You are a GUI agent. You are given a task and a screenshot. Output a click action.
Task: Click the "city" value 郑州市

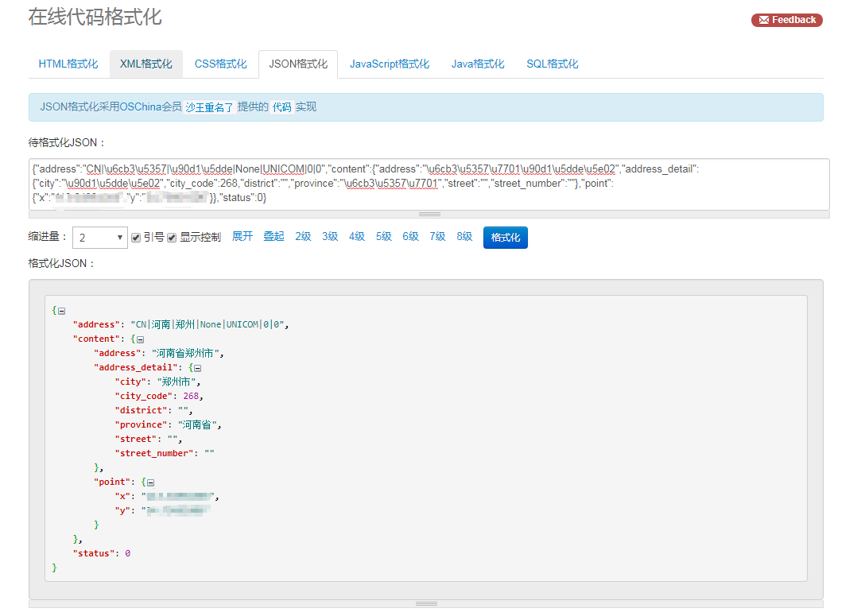pos(176,382)
